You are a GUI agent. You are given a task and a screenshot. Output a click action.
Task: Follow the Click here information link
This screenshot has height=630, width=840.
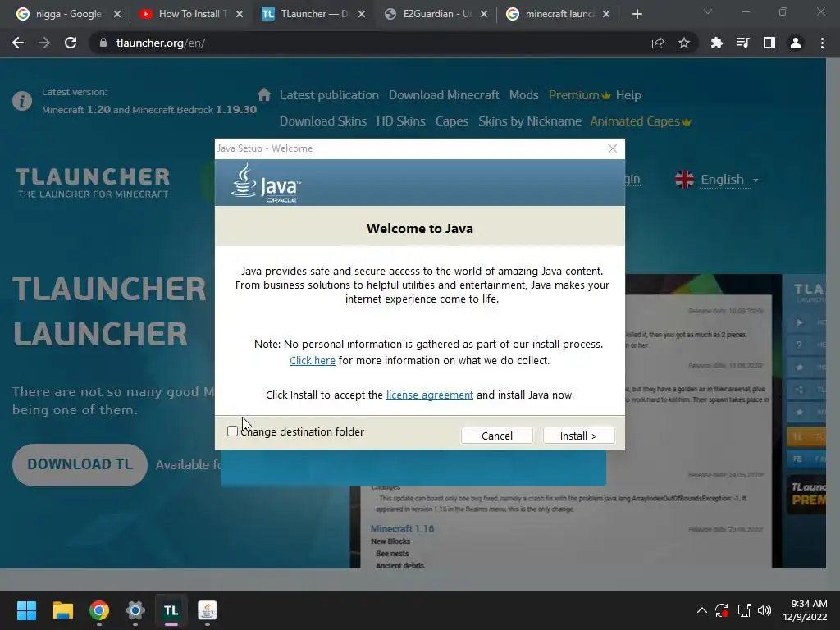point(313,361)
